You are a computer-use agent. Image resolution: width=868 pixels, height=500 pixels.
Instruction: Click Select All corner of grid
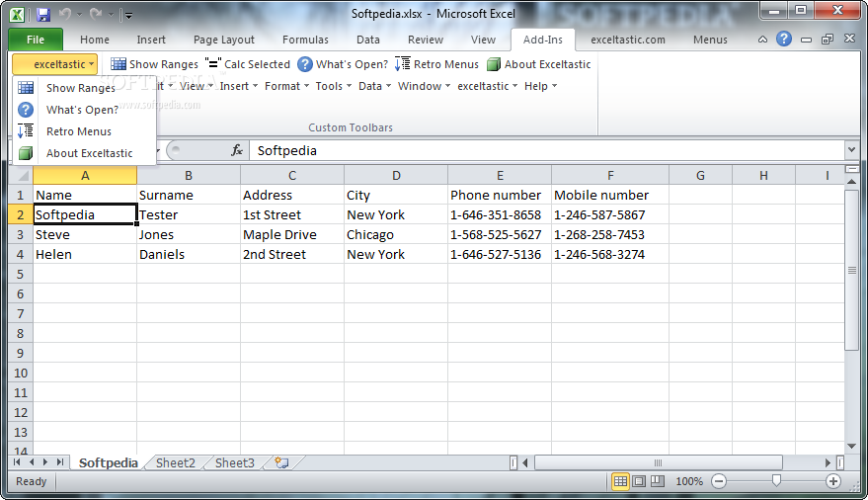tap(21, 176)
